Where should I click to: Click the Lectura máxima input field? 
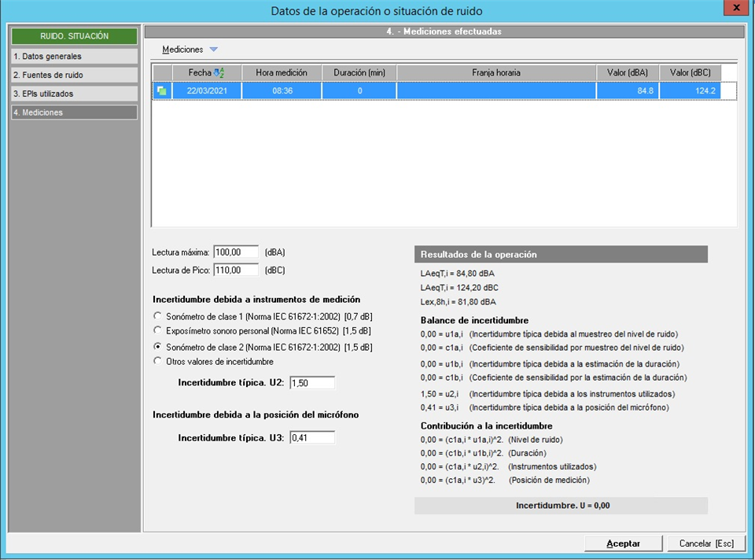coord(236,252)
